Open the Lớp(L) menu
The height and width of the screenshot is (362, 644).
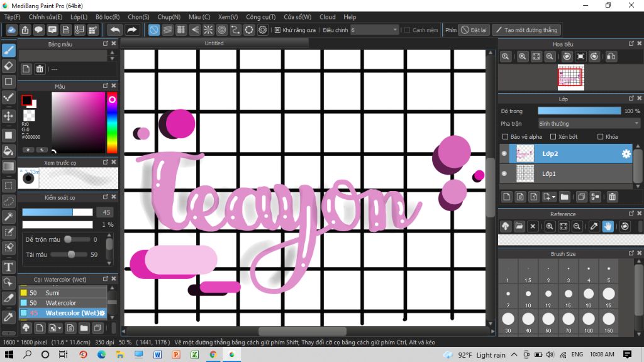[x=79, y=17]
